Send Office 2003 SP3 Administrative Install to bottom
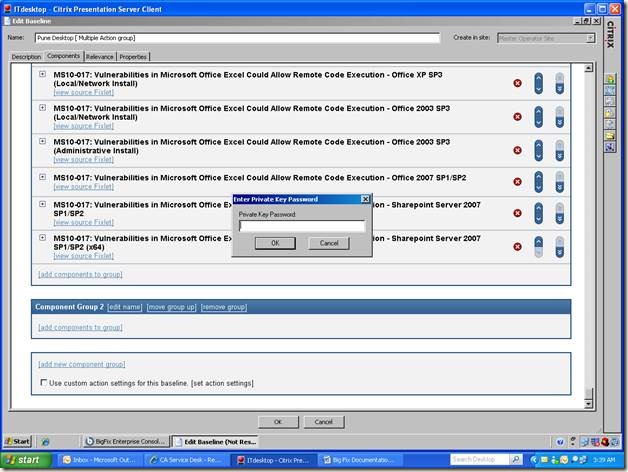The height and width of the screenshot is (472, 628). pos(560,156)
